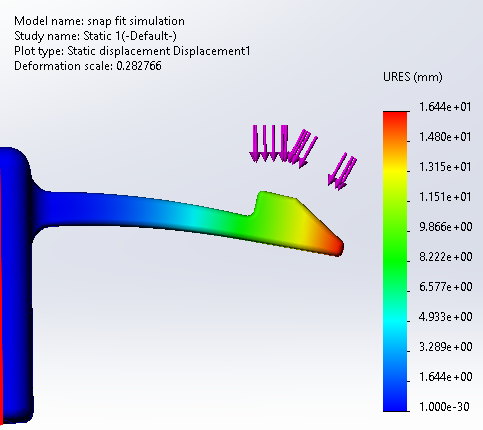Select legend value 8.222e+00
The height and width of the screenshot is (430, 483).
pos(446,257)
